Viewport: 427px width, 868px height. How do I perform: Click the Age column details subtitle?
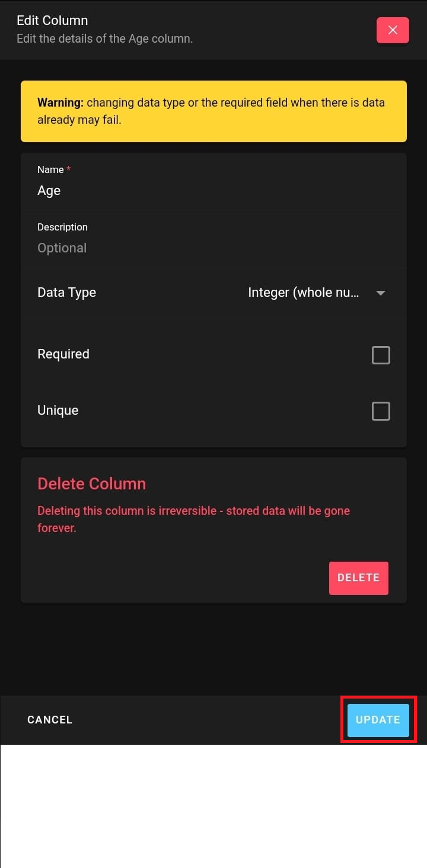(104, 39)
